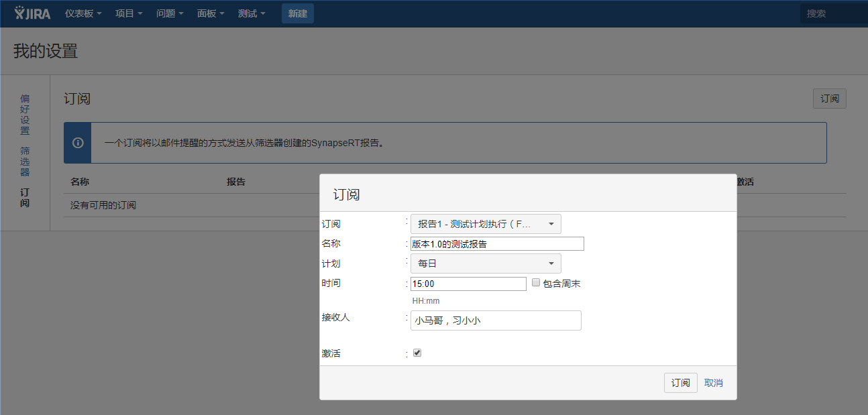Open the 仪表板 menu
The width and height of the screenshot is (868, 415).
83,13
